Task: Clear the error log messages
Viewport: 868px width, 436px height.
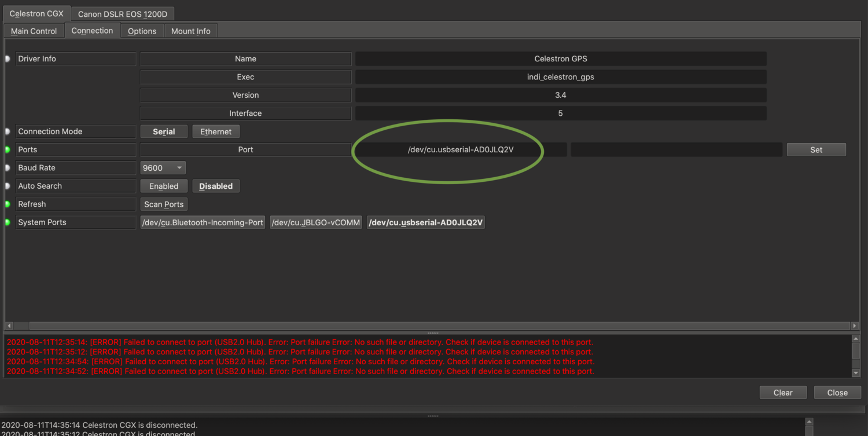Action: pyautogui.click(x=783, y=393)
